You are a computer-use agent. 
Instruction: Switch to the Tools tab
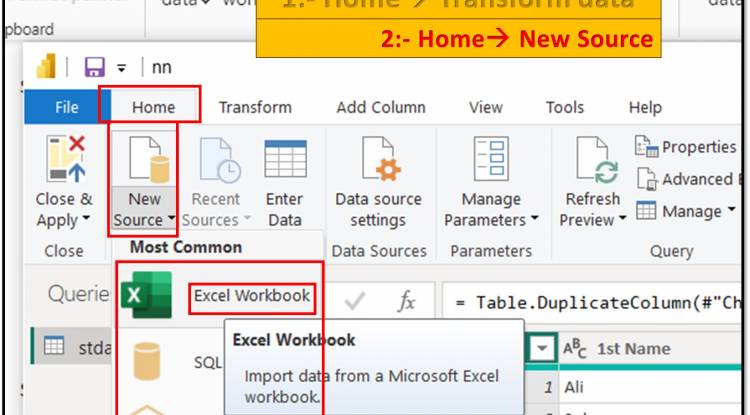point(565,107)
